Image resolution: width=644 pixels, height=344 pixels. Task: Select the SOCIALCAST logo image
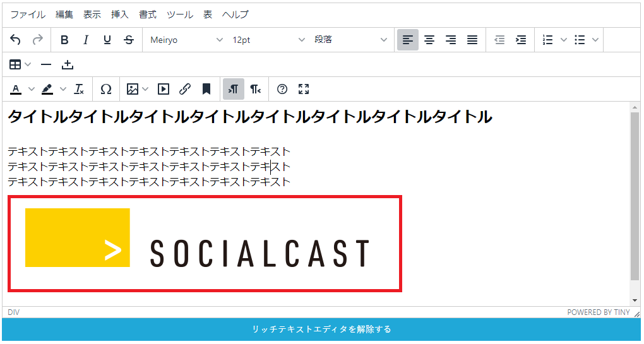[205, 244]
